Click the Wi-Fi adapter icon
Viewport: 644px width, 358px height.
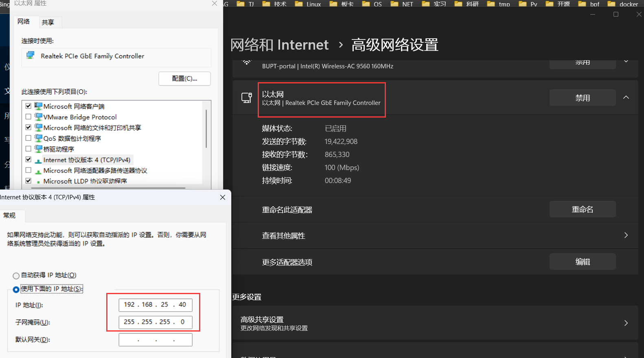pos(247,63)
